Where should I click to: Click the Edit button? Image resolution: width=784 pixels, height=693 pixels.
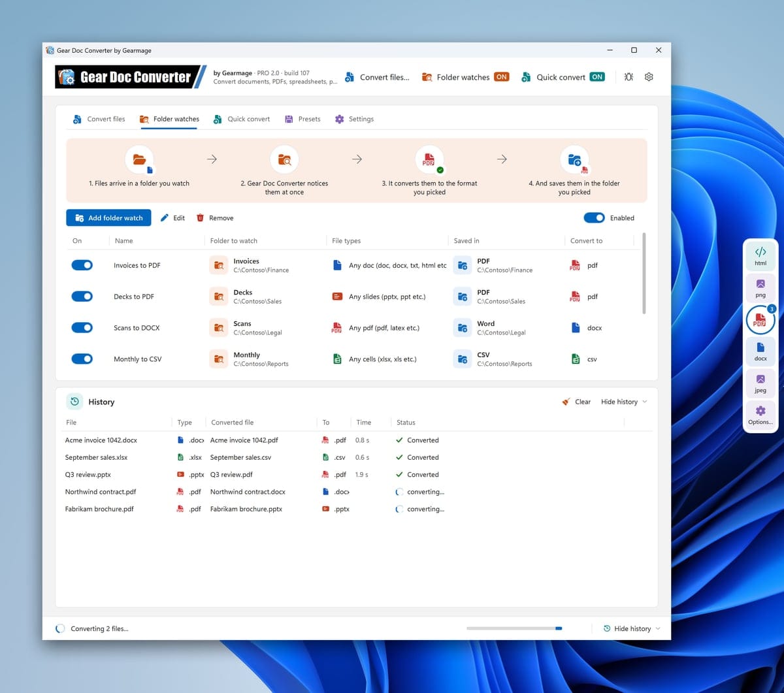coord(173,218)
